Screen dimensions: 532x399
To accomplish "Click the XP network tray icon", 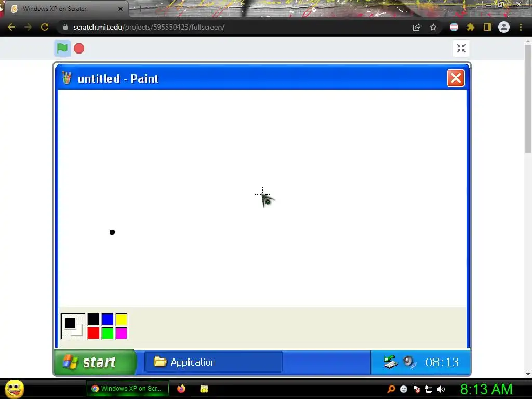I will tap(391, 362).
